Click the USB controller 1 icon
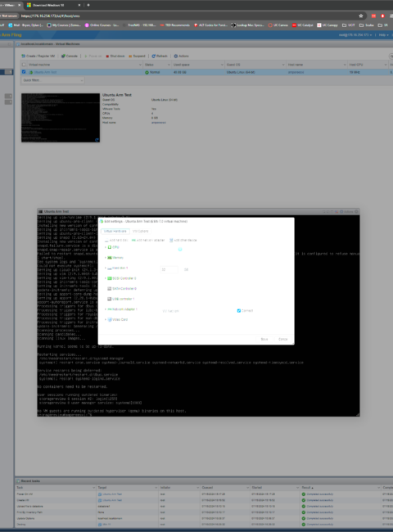Image resolution: width=393 pixels, height=532 pixels. 109,300
